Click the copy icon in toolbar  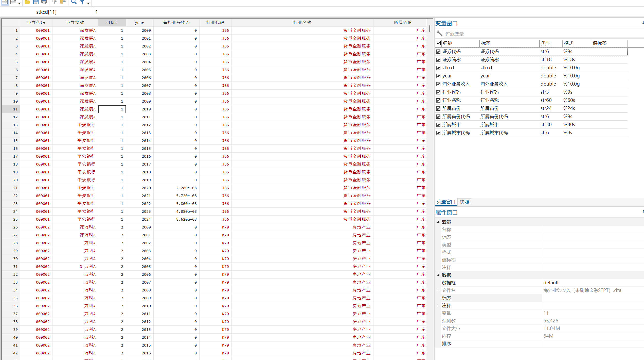[x=55, y=2]
